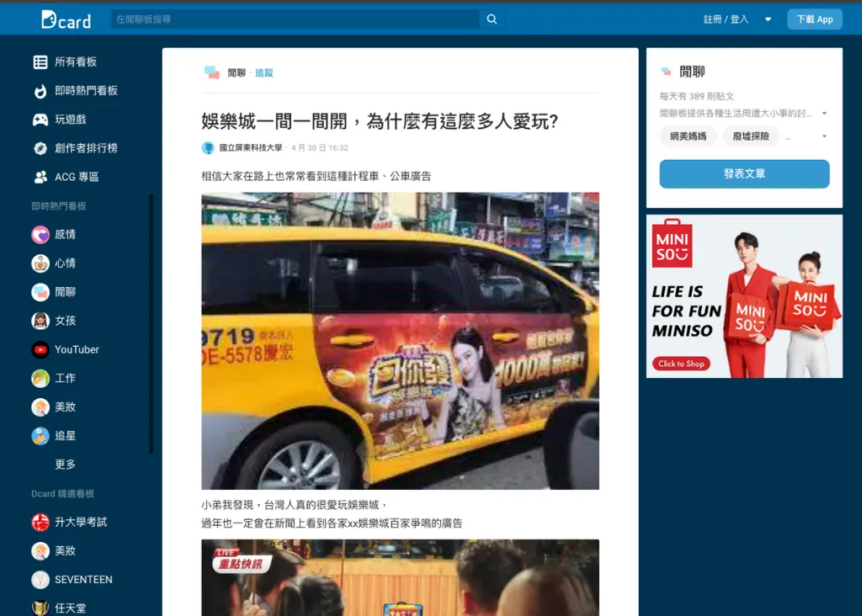Open the SEVENTEEN board

coord(83,579)
